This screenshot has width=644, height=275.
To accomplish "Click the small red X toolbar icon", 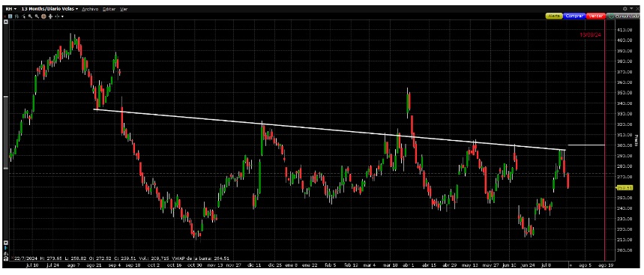I will pos(5,16).
